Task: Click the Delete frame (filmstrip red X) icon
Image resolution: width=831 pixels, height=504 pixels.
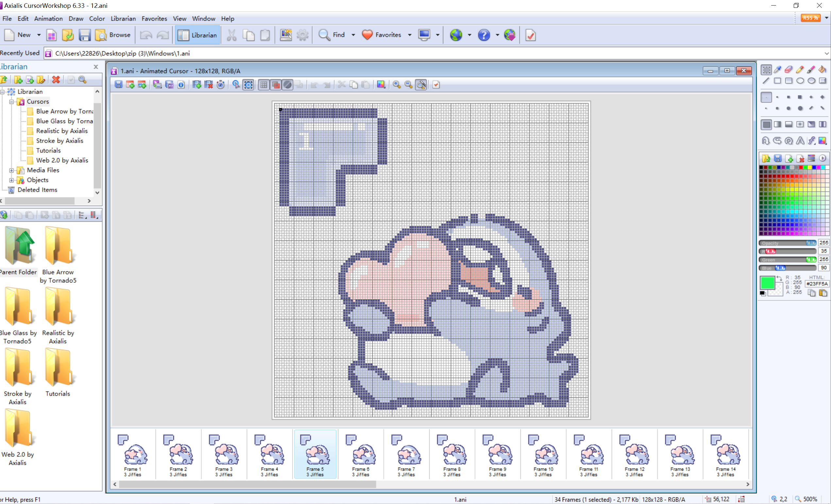Action: (209, 85)
